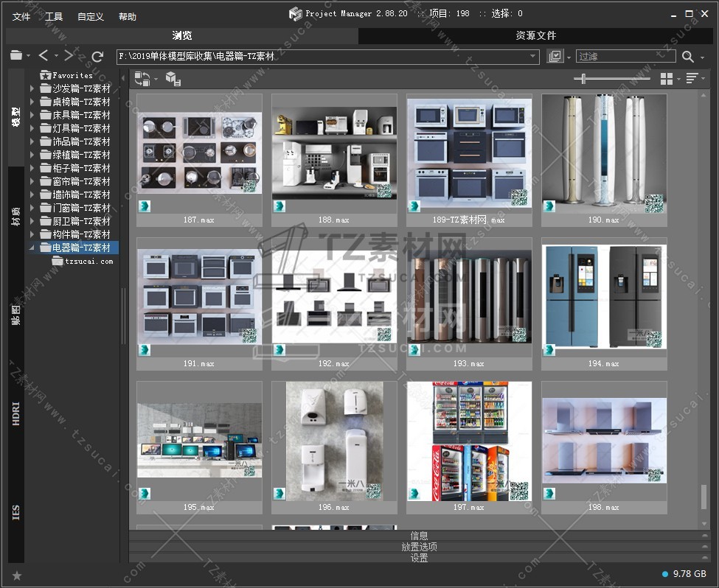The image size is (719, 588).
Task: Adjust the thumbnail size slider
Action: point(584,79)
